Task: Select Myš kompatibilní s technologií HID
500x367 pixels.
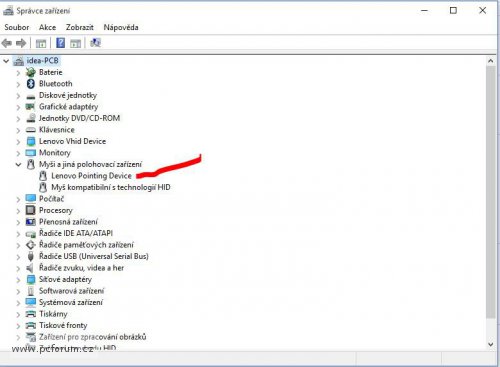Action: [x=111, y=187]
